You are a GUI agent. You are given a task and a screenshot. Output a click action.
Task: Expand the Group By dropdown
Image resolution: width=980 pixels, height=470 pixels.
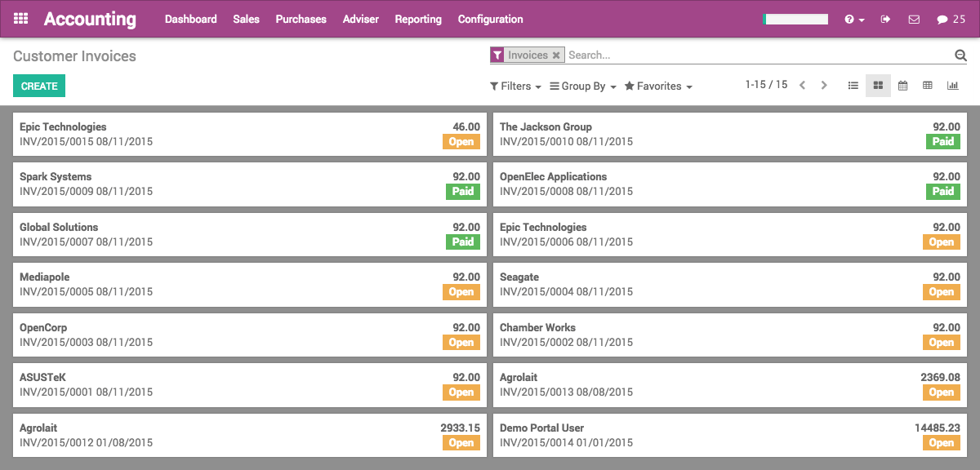coord(581,86)
